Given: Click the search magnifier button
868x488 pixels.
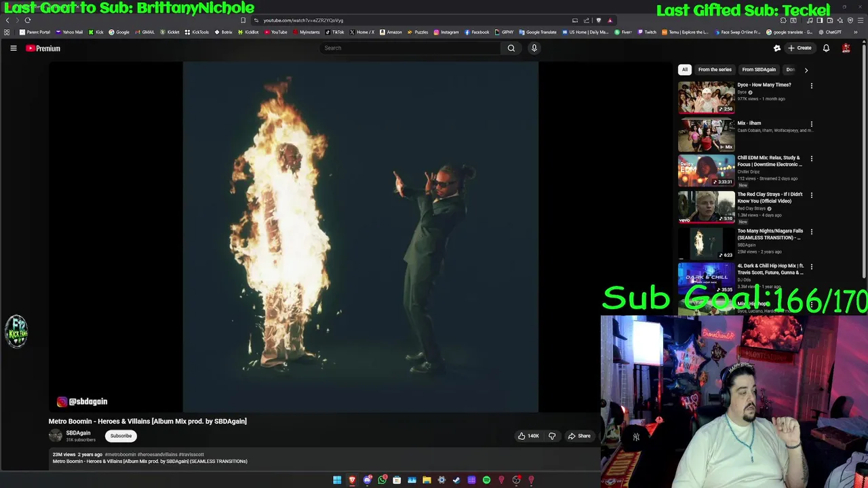Looking at the screenshot, I should point(511,48).
